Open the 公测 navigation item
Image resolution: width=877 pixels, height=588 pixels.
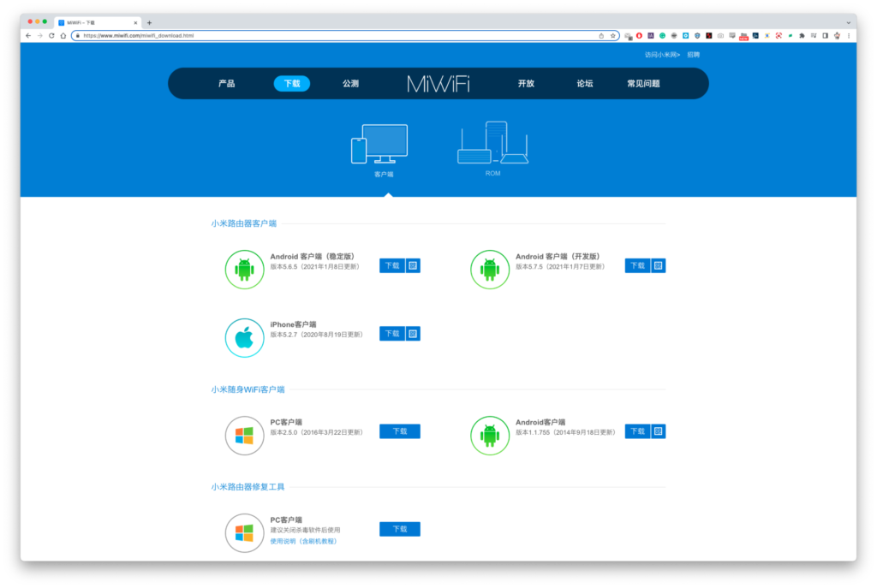click(350, 84)
